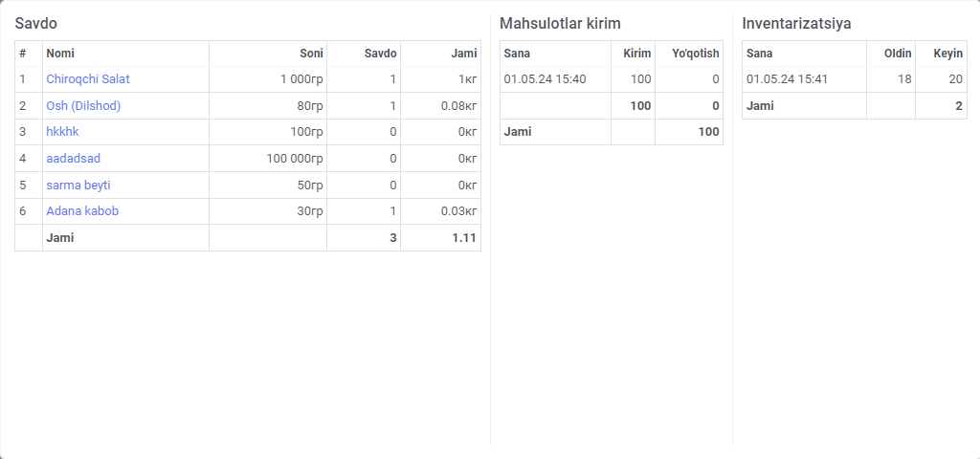Click the Keyin column header
The height and width of the screenshot is (459, 980).
pyautogui.click(x=947, y=54)
